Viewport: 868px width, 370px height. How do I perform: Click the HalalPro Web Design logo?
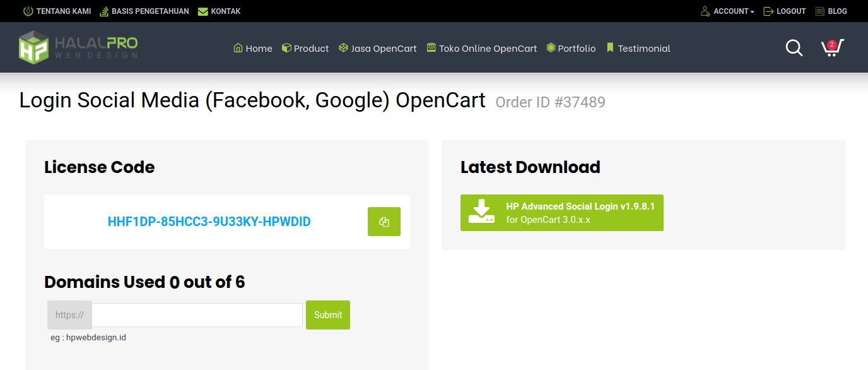[78, 47]
